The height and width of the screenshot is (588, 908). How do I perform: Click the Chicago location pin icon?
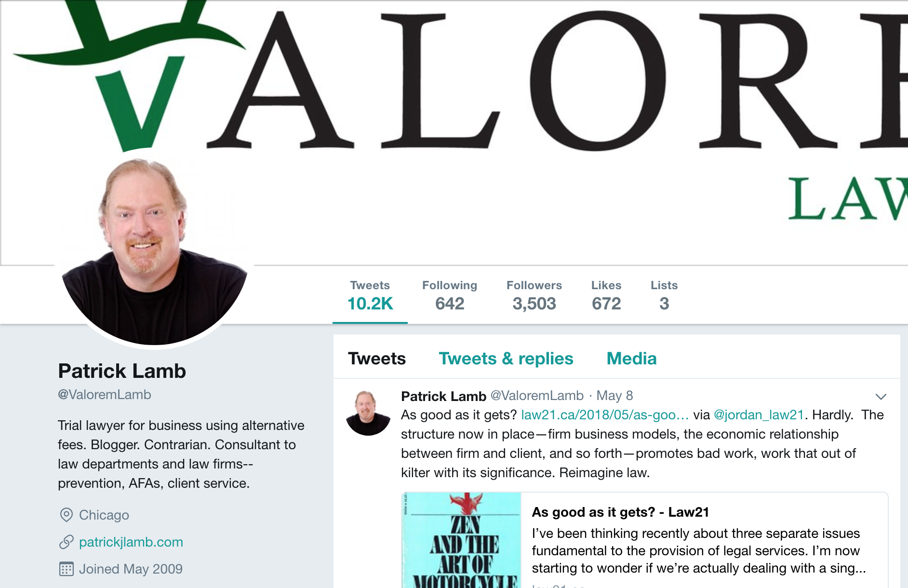pos(66,515)
